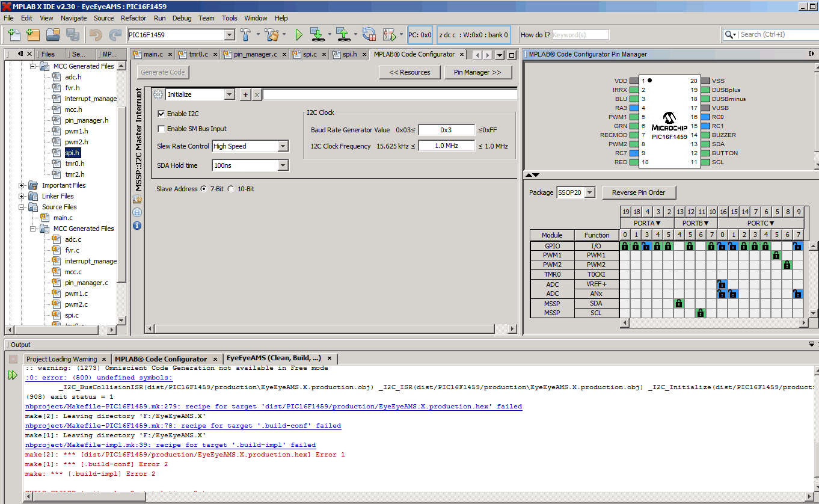Viewport: 819px width, 504px height.
Task: Select 10-Bit slave address radio
Action: pos(231,189)
